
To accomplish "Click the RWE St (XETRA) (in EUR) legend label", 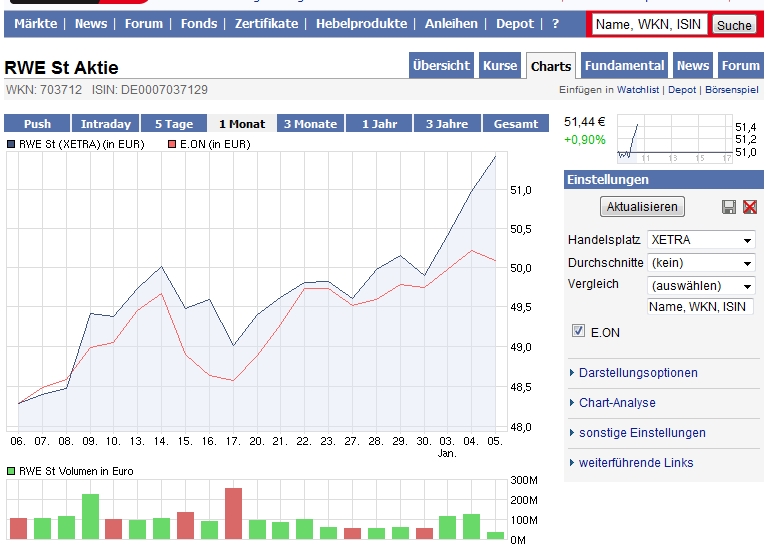I will coord(81,144).
